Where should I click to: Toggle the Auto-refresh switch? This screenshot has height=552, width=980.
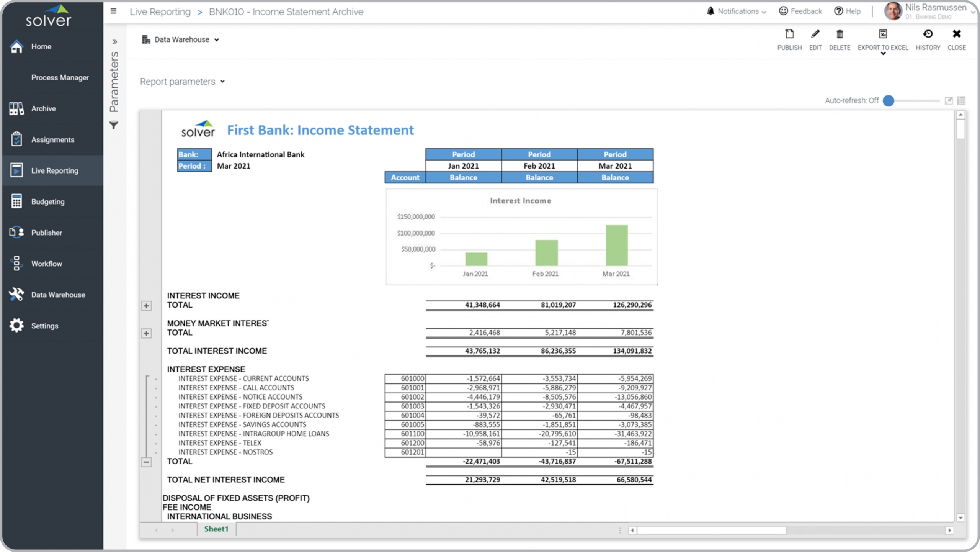[889, 101]
